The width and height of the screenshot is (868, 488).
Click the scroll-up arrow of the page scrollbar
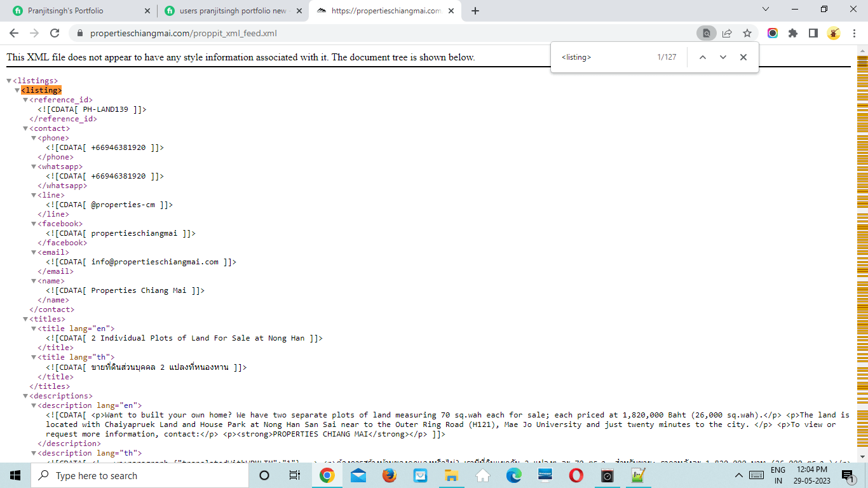[862, 51]
